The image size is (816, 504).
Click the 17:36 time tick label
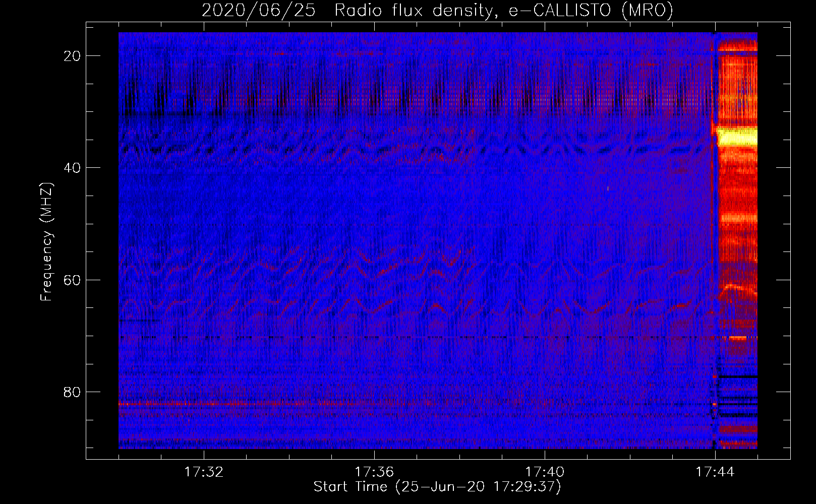[x=374, y=472]
